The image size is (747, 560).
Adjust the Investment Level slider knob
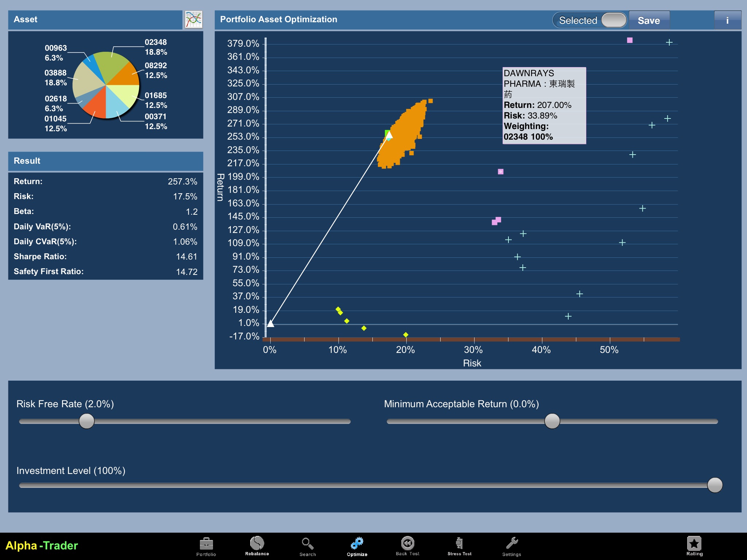pyautogui.click(x=715, y=485)
